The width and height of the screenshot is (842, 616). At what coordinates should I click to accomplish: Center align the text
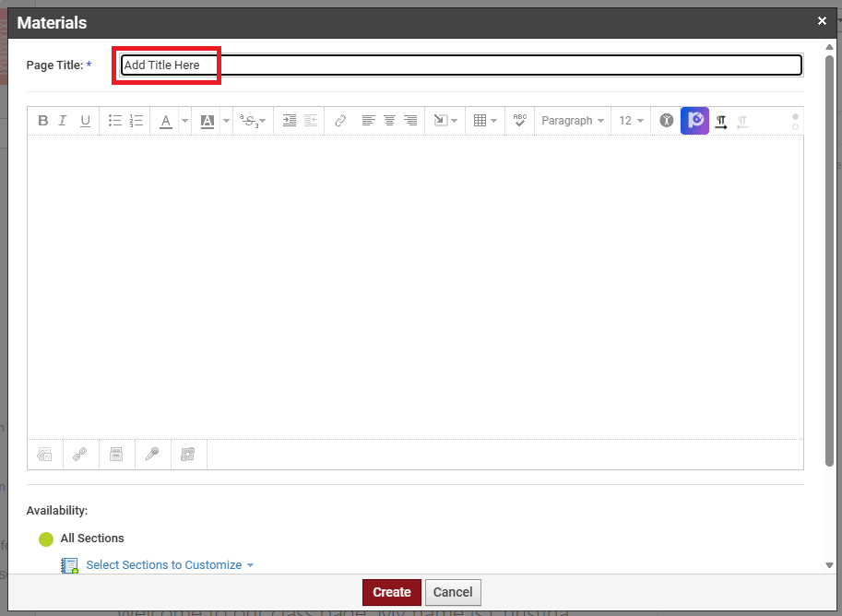[x=389, y=121]
